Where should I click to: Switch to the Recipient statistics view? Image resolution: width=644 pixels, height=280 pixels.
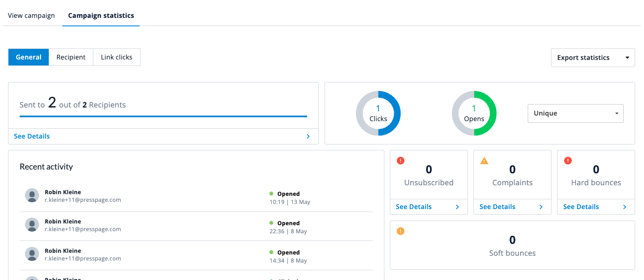(71, 57)
